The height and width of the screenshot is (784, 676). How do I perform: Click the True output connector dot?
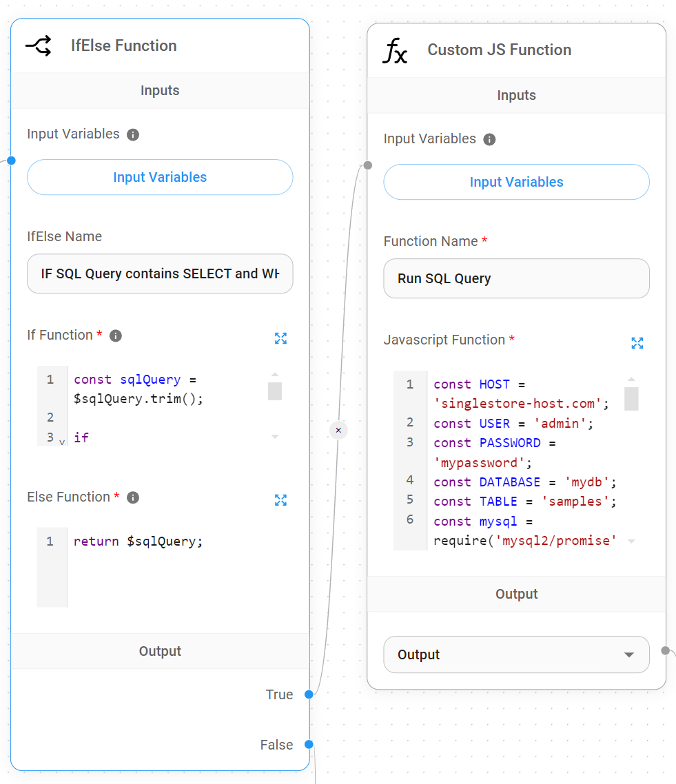click(309, 694)
